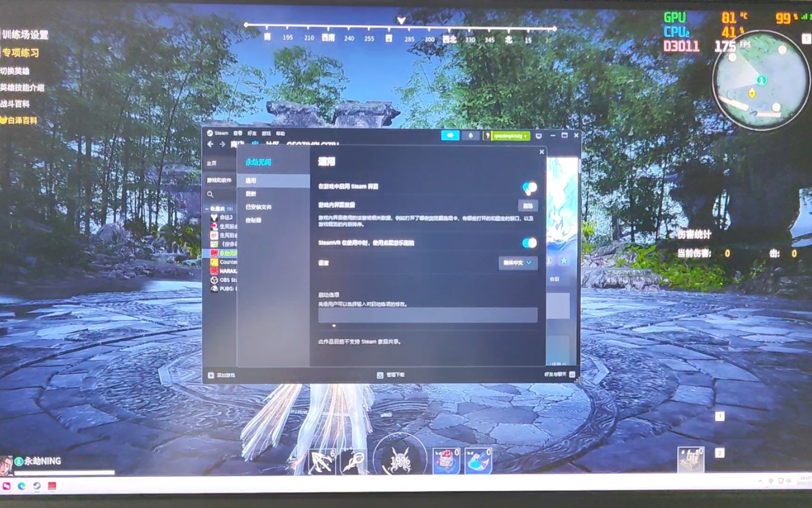Select the 控制器 tab in properties
The image size is (812, 508).
pyautogui.click(x=273, y=220)
